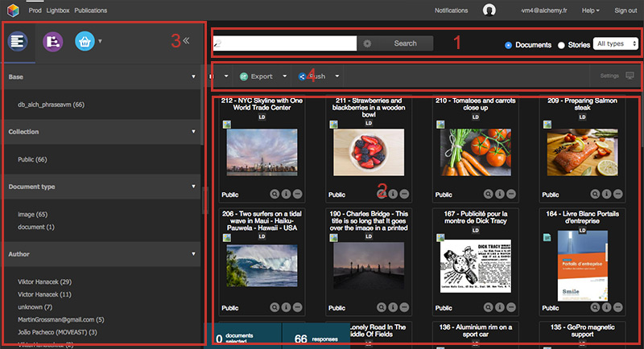The image size is (644, 349).
Task: Click image type icon on NYC Skyline card
Action: (227, 125)
